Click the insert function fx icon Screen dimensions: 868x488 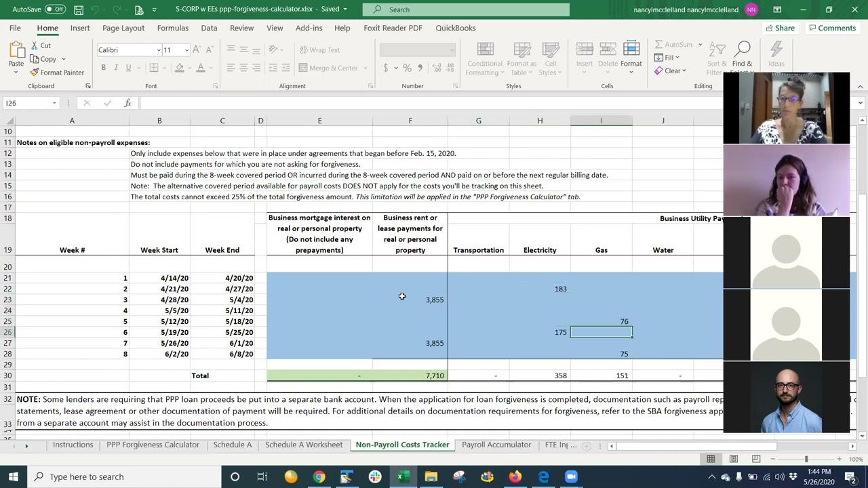(x=127, y=103)
